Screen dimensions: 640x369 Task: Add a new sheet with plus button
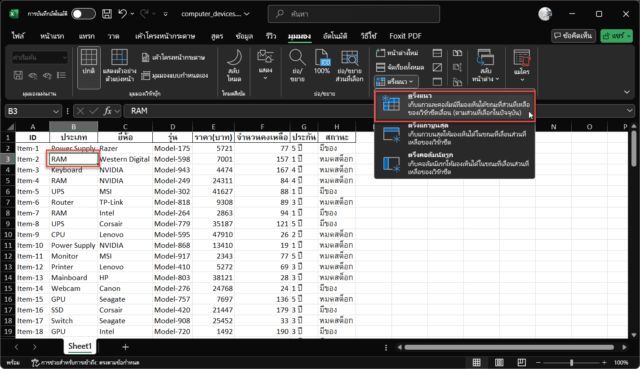[125, 347]
